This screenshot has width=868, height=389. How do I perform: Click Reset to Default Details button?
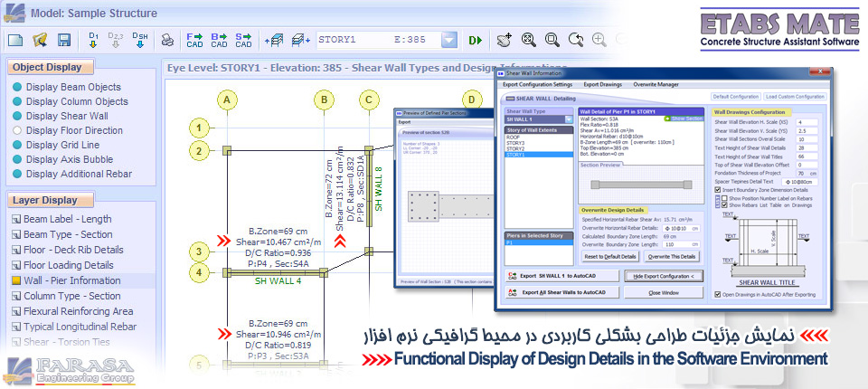pos(609,257)
